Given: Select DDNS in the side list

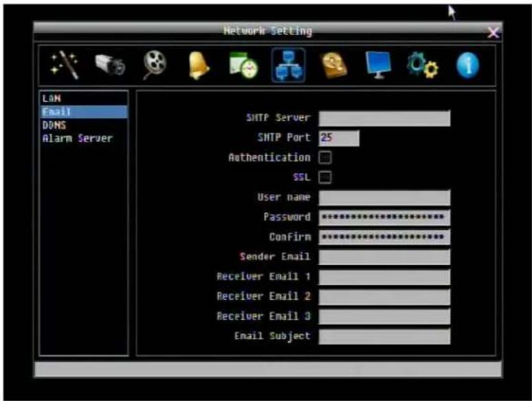Looking at the screenshot, I should coord(84,125).
